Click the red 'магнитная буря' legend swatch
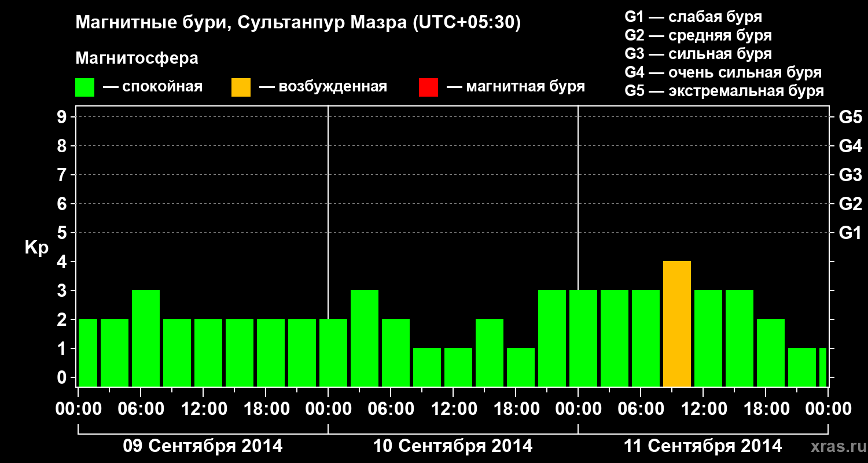Viewport: 868px width, 463px height. tap(428, 87)
